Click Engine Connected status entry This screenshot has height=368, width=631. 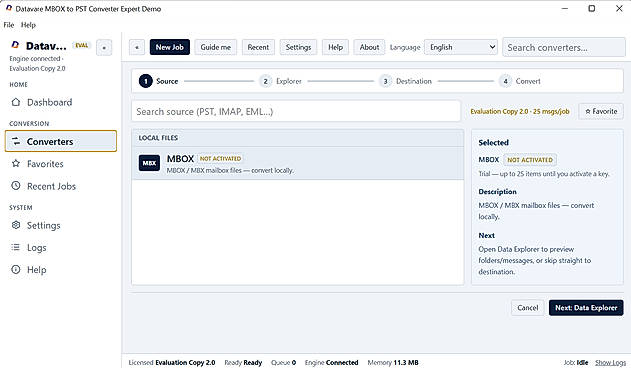point(332,362)
